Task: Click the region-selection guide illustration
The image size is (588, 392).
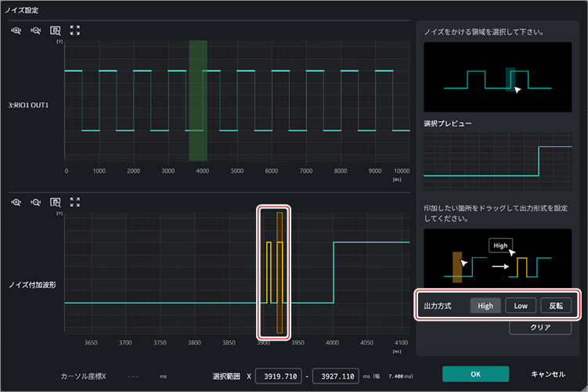Action: (x=498, y=77)
